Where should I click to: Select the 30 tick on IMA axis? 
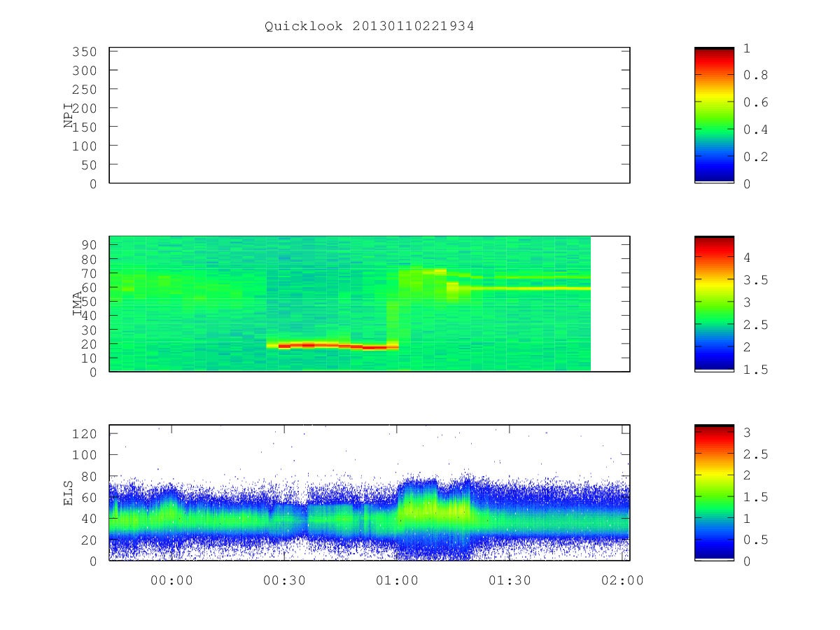pyautogui.click(x=88, y=330)
